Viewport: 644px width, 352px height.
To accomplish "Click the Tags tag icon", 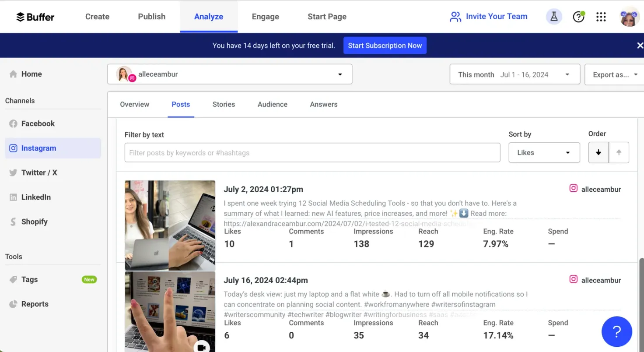I will [13, 279].
